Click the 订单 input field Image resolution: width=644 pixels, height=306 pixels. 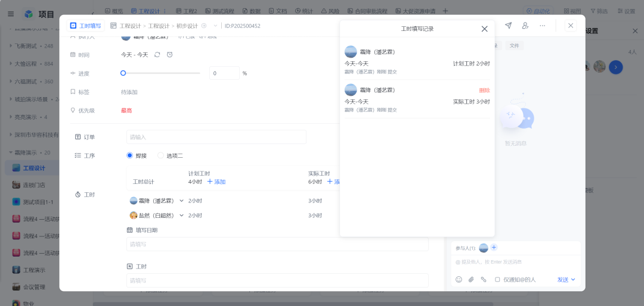(x=216, y=137)
